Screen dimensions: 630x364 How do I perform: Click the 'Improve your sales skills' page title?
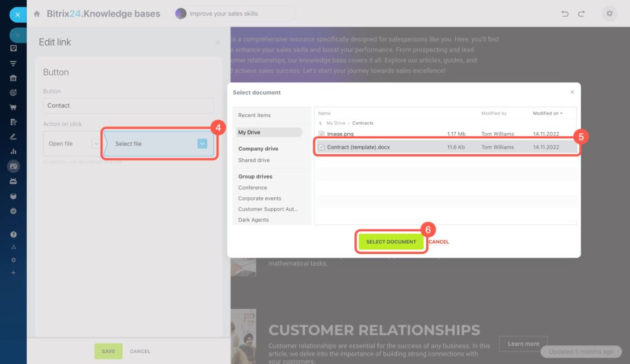(x=224, y=14)
